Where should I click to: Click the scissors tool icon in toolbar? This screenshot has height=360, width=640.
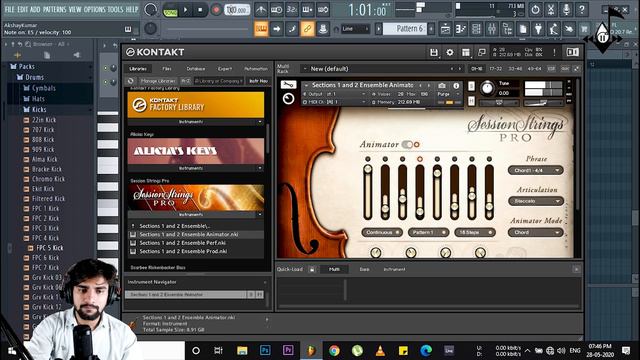(x=551, y=9)
